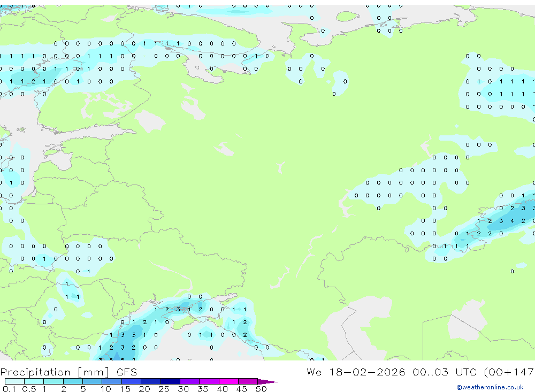Click the 1–2 mm legend color swatch
This screenshot has height=392, width=535.
[x=53, y=381]
